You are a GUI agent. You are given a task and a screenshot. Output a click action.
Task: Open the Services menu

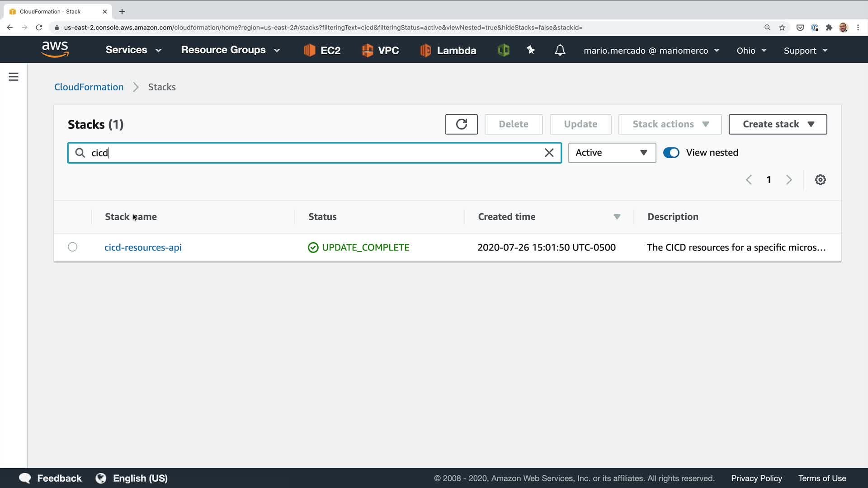(x=133, y=50)
